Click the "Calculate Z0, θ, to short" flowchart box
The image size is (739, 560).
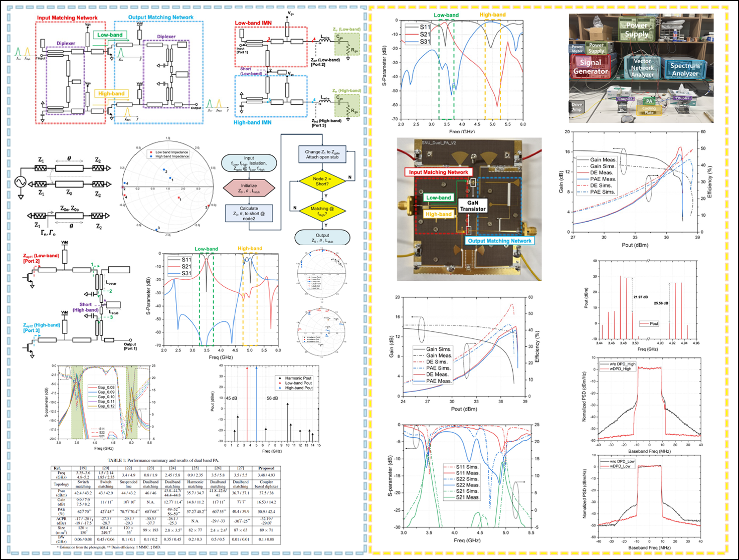(x=249, y=214)
